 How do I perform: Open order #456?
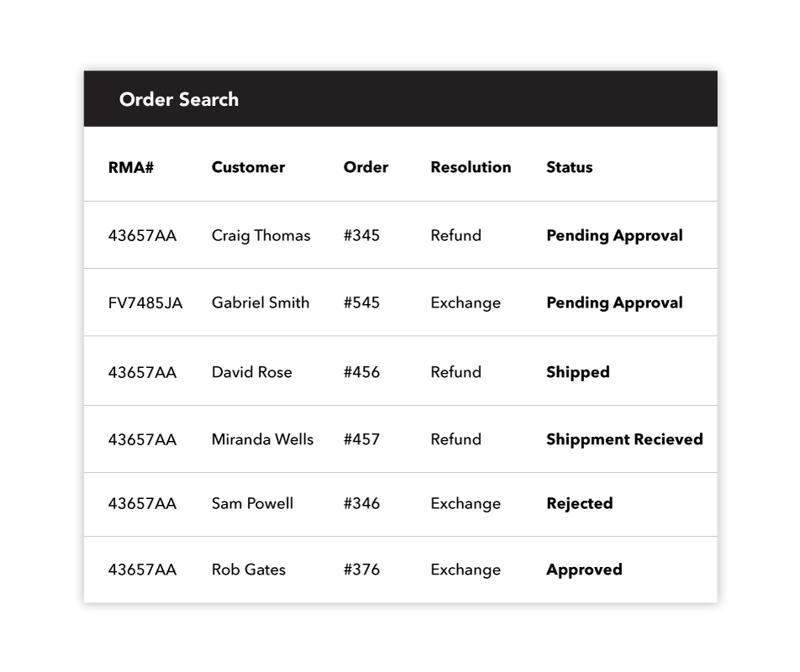pos(361,372)
